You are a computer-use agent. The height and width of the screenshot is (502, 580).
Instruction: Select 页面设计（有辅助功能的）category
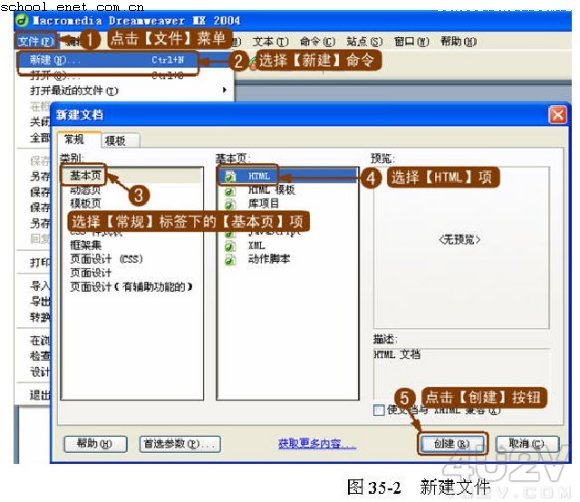pos(131,287)
